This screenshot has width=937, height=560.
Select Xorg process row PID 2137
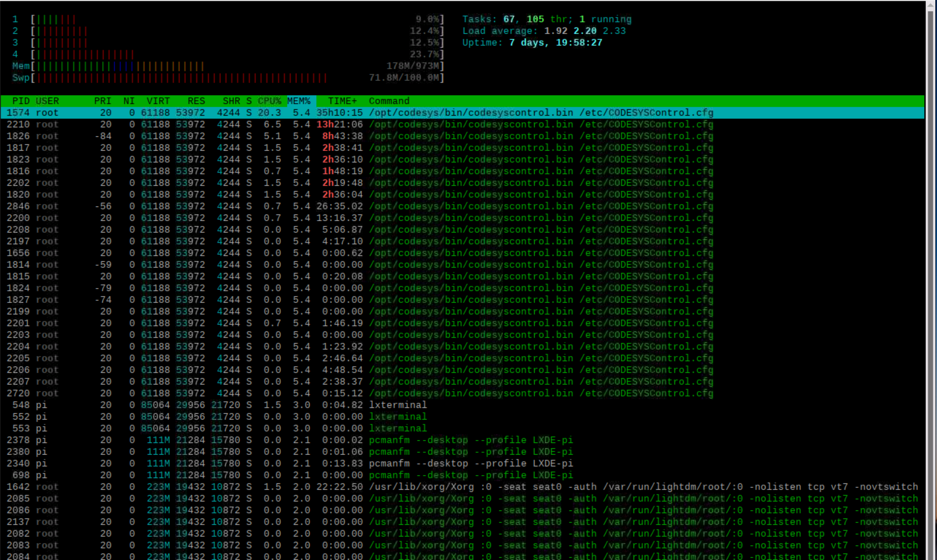click(x=462, y=522)
